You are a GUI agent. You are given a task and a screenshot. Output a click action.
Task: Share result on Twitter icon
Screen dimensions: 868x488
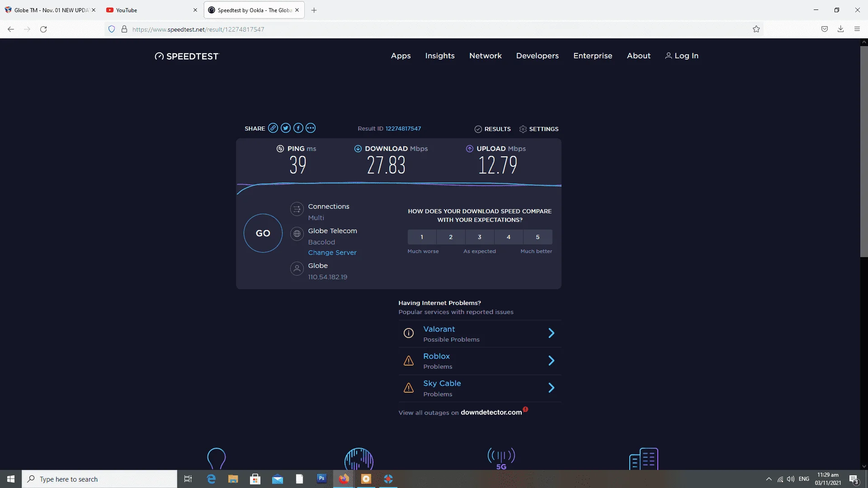coord(285,128)
